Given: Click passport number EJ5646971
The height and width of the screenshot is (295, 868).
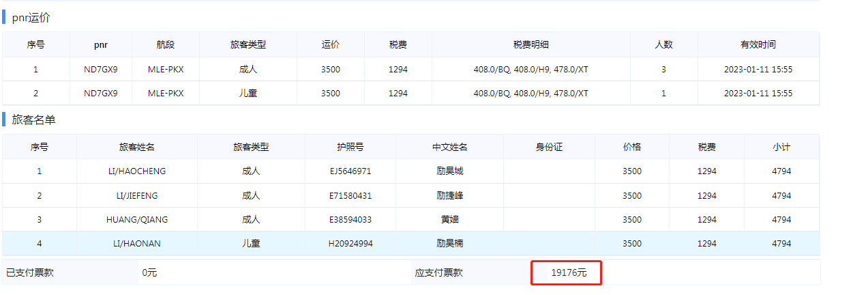Looking at the screenshot, I should tap(350, 171).
